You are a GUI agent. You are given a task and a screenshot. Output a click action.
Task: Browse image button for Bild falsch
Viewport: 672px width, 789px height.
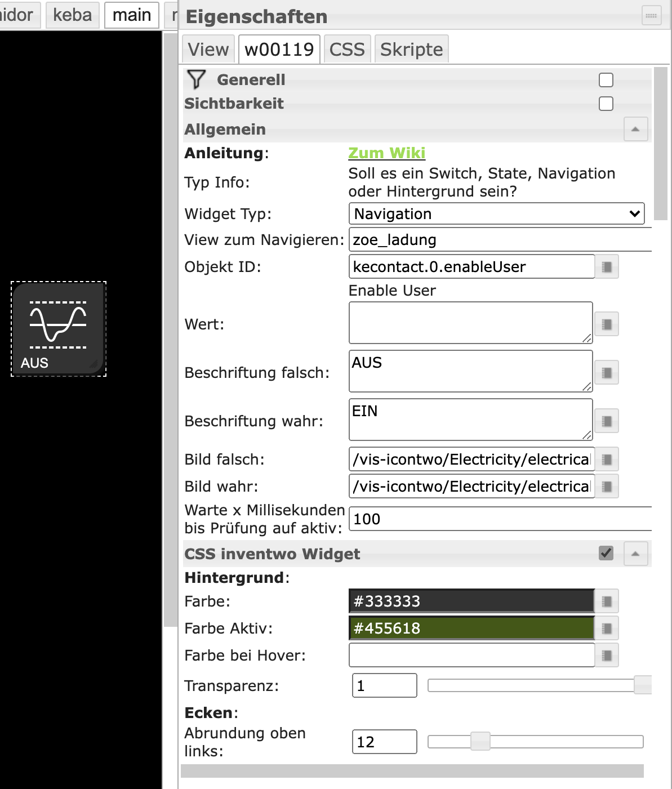tap(607, 460)
